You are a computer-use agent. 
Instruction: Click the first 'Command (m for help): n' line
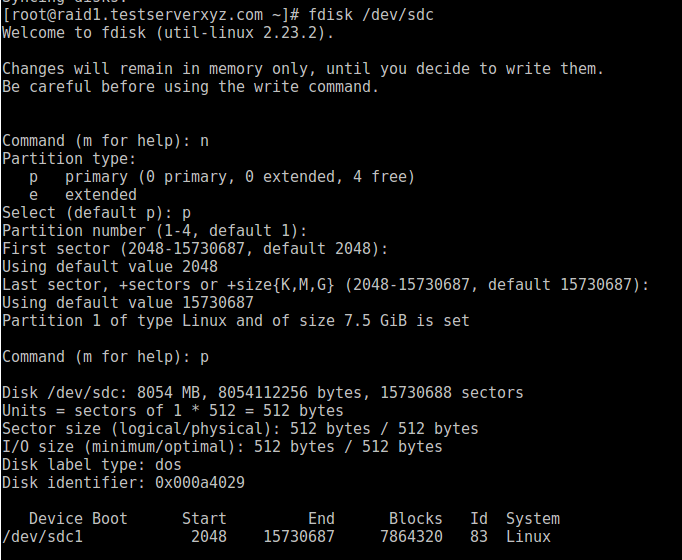[x=106, y=141]
